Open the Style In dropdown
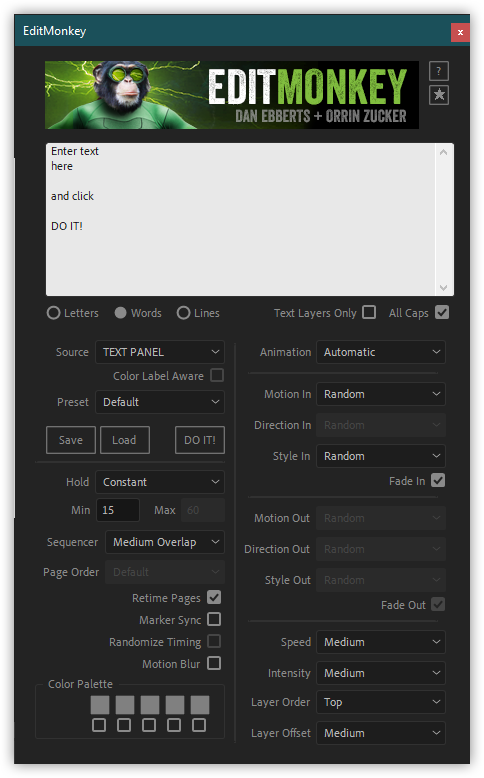This screenshot has width=484, height=778. coord(381,456)
